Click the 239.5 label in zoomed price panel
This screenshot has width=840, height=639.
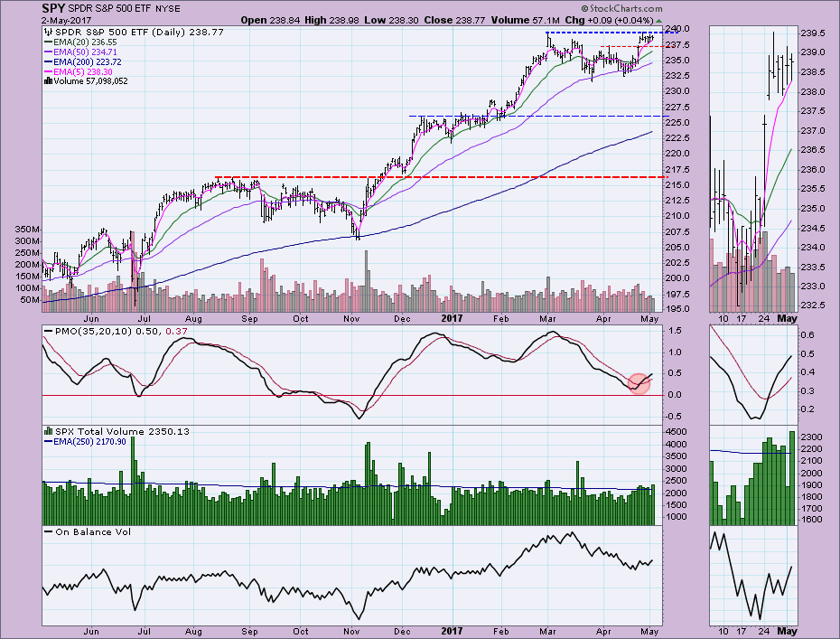coord(813,33)
